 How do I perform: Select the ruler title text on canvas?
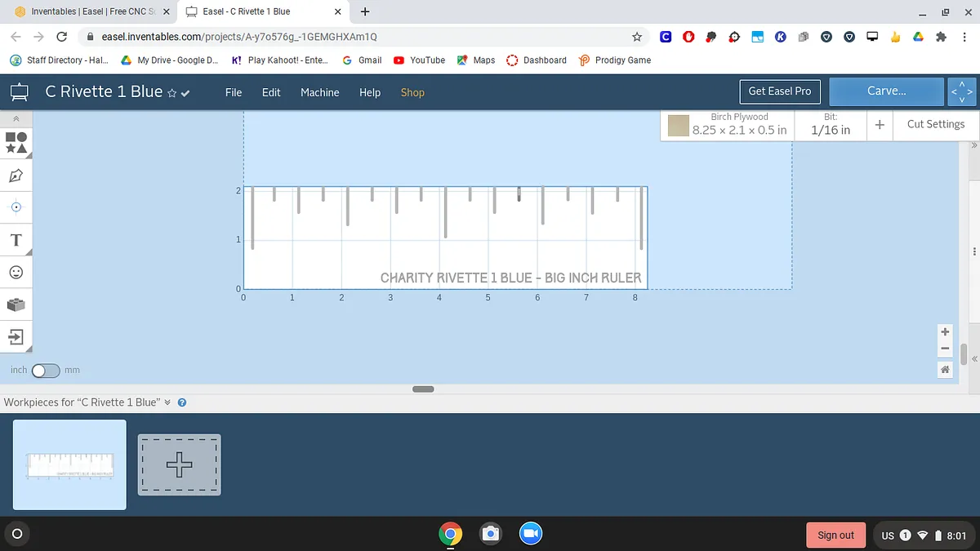coord(510,278)
